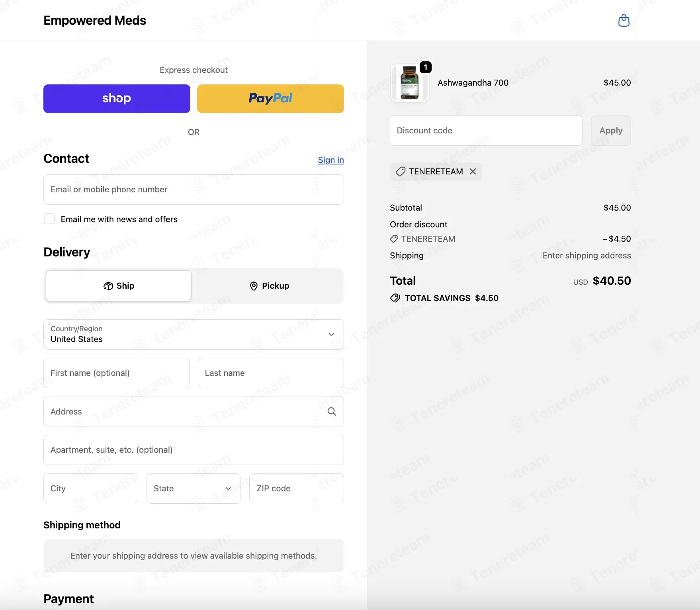Tick the Email me with news and offers checkbox
Image resolution: width=700 pixels, height=610 pixels.
click(x=49, y=219)
